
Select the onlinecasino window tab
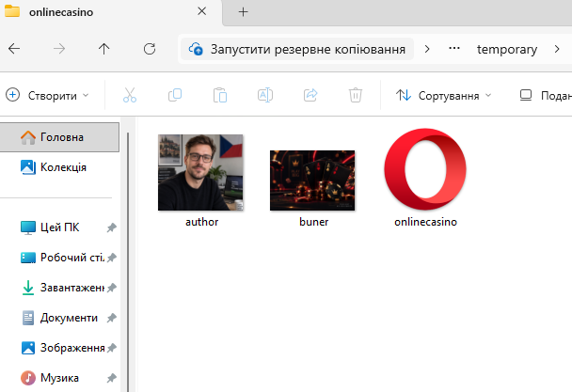(x=109, y=12)
